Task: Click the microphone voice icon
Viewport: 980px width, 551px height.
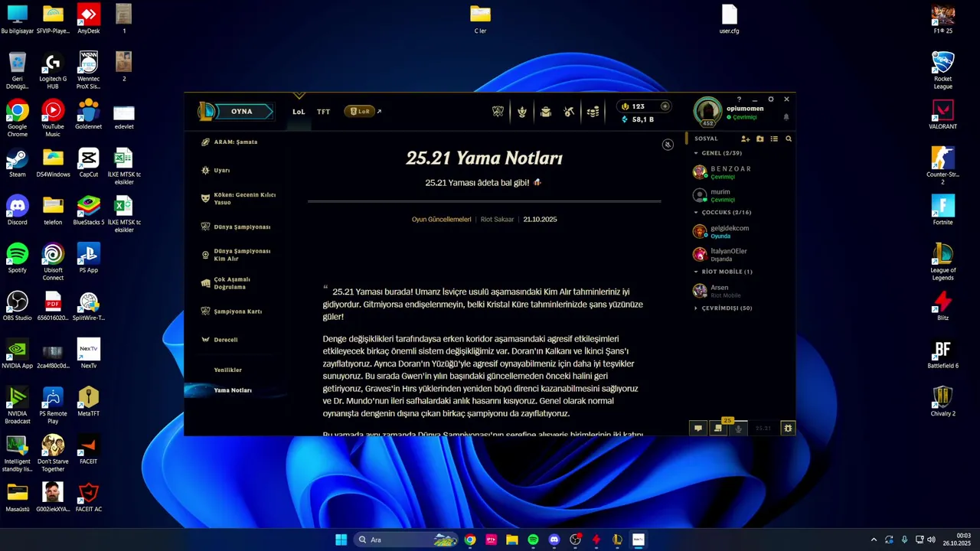Action: tap(738, 429)
